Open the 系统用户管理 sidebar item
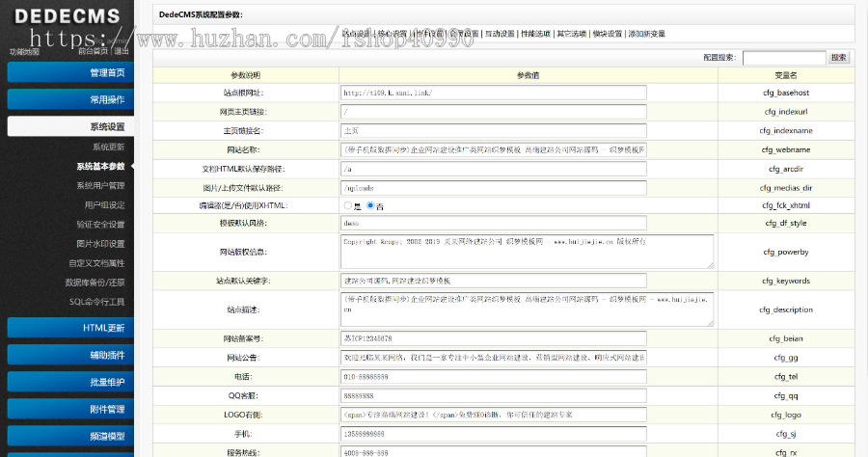868x457 pixels. click(x=100, y=185)
